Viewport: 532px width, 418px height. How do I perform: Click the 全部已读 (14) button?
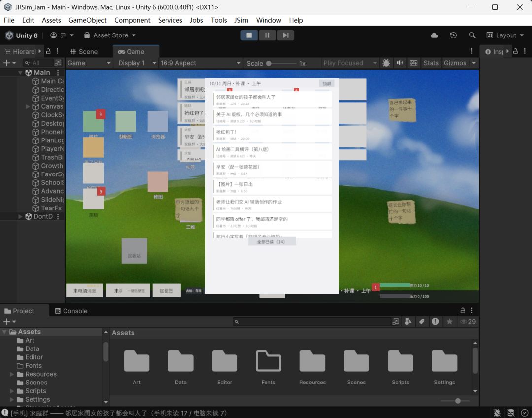(272, 242)
